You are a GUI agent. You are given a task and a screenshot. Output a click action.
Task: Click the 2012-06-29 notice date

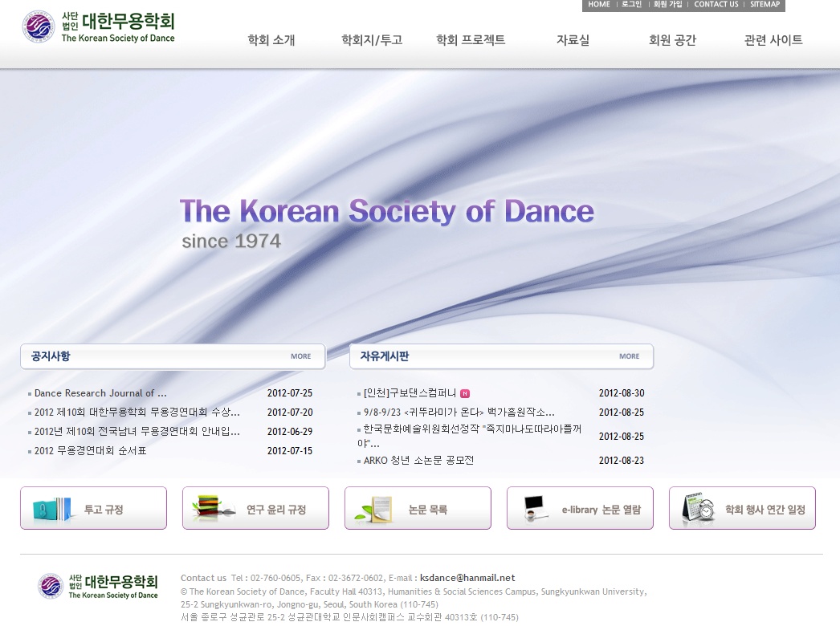pos(290,432)
